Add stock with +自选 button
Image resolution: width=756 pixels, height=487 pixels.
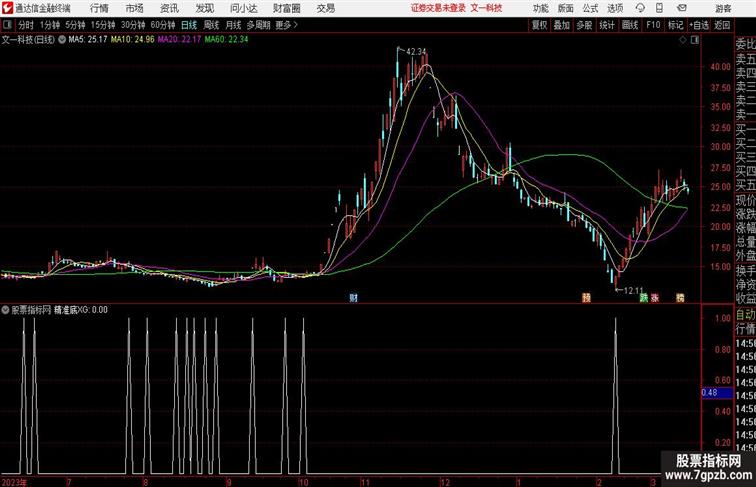699,25
